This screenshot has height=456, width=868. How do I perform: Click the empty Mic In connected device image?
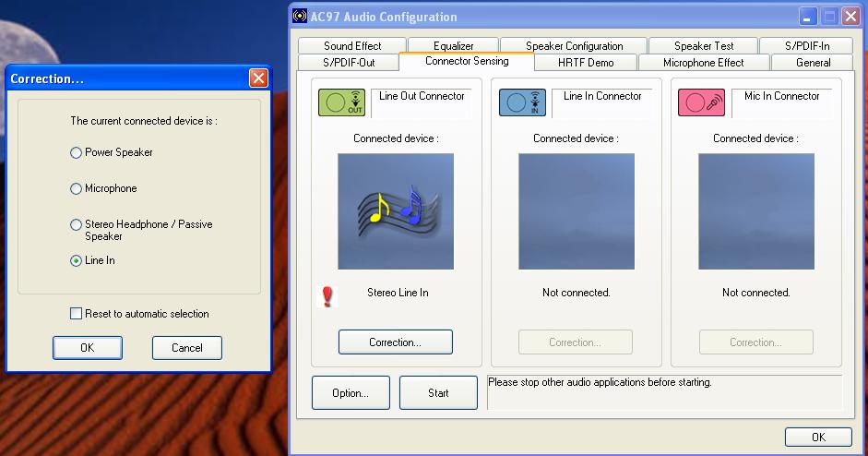pos(756,211)
